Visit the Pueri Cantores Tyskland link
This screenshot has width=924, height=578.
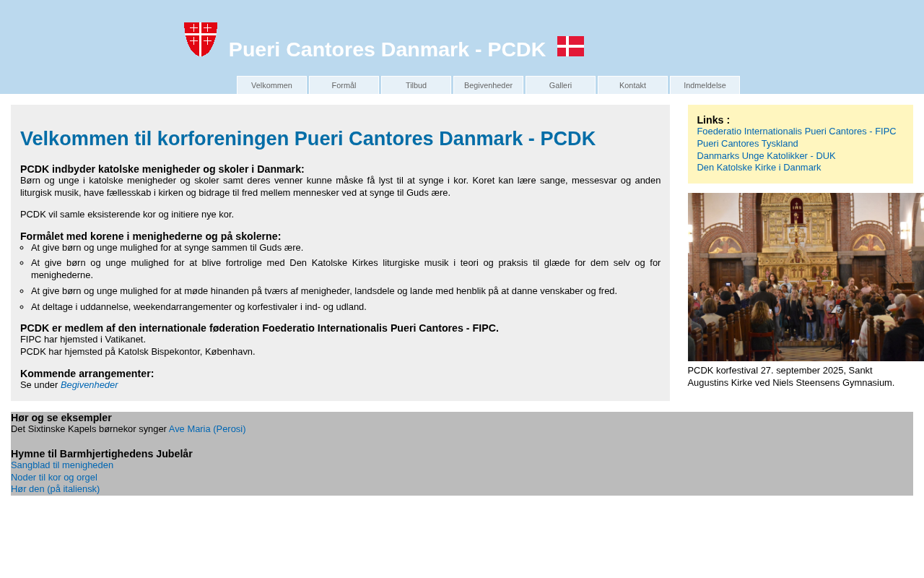(747, 144)
